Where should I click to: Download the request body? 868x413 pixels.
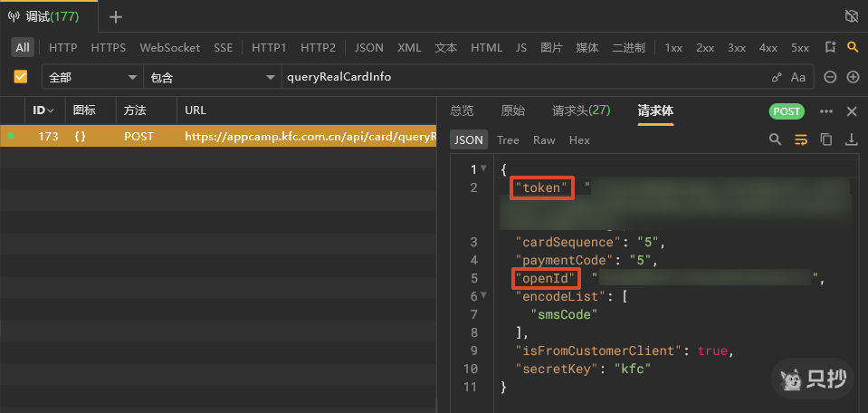852,139
